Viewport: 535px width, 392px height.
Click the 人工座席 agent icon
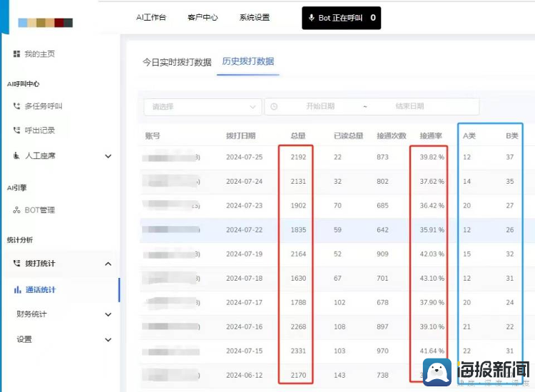pyautogui.click(x=16, y=156)
